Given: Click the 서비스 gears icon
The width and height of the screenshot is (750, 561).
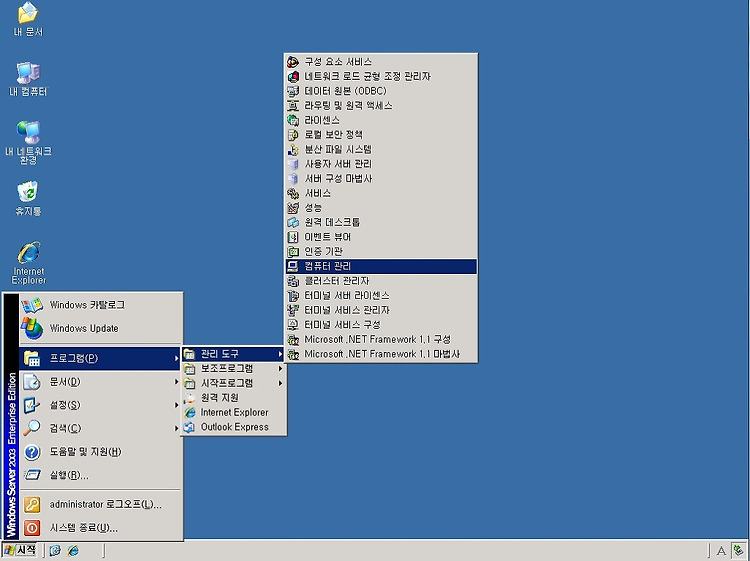Looking at the screenshot, I should tap(293, 193).
